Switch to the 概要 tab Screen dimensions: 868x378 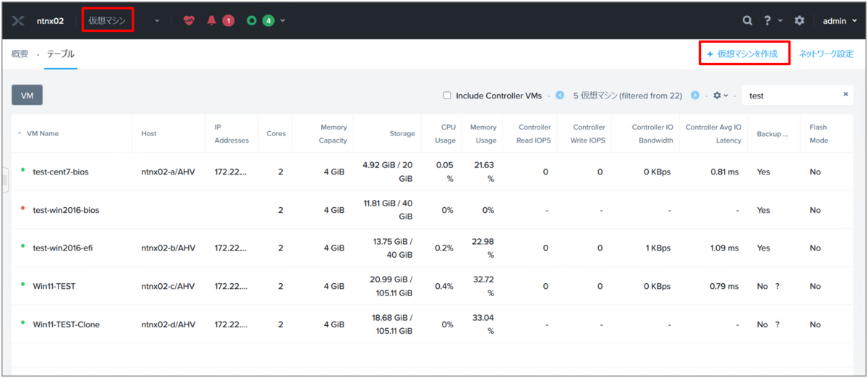coord(20,54)
